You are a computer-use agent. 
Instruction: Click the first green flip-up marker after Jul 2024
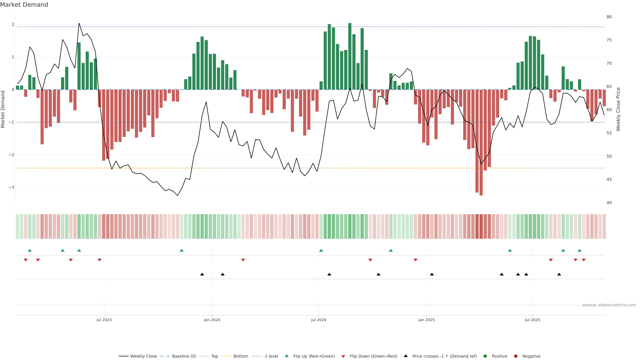click(321, 250)
